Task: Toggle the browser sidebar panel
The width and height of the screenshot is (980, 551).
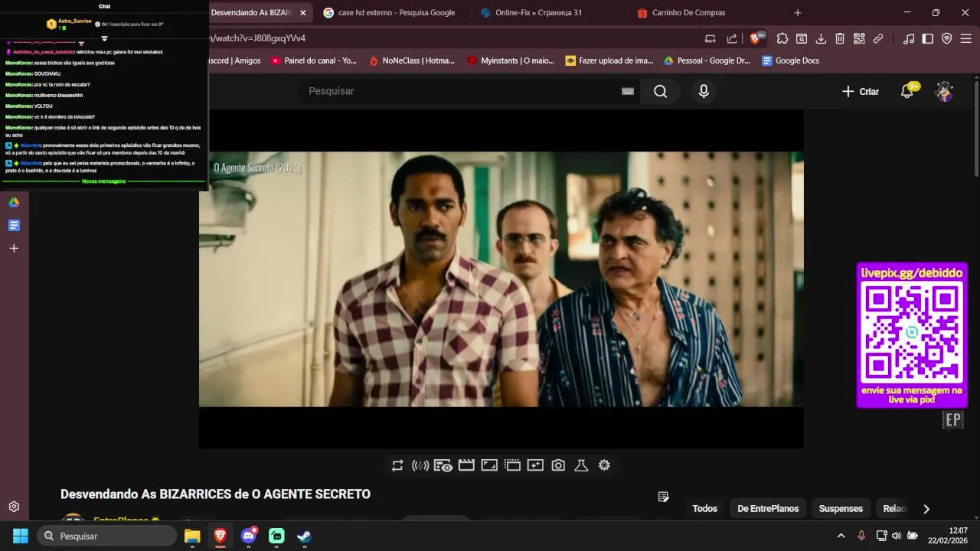Action: point(927,38)
